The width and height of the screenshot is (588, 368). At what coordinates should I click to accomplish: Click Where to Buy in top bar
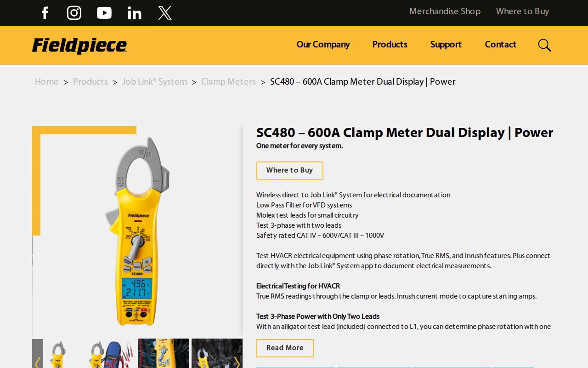click(522, 11)
